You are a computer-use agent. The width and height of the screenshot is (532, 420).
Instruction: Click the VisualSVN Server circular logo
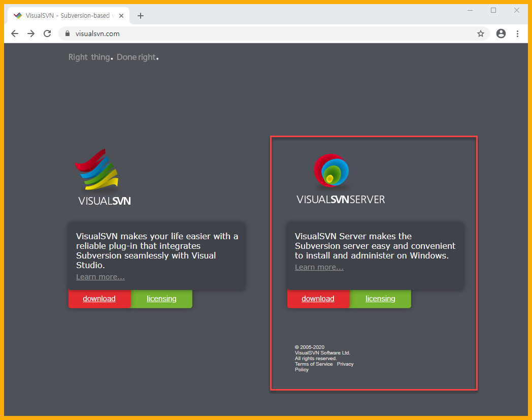click(x=331, y=171)
